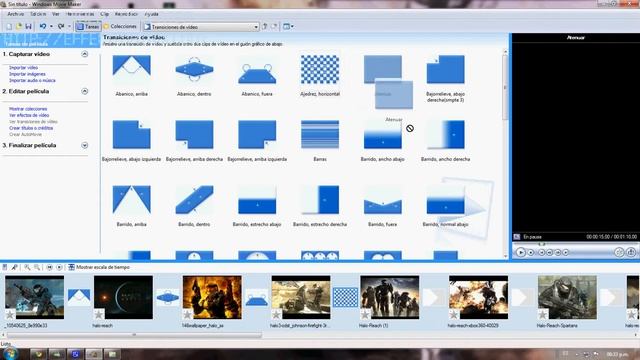Select the Barrido, fuera transition
640x360 pixels.
click(383, 206)
